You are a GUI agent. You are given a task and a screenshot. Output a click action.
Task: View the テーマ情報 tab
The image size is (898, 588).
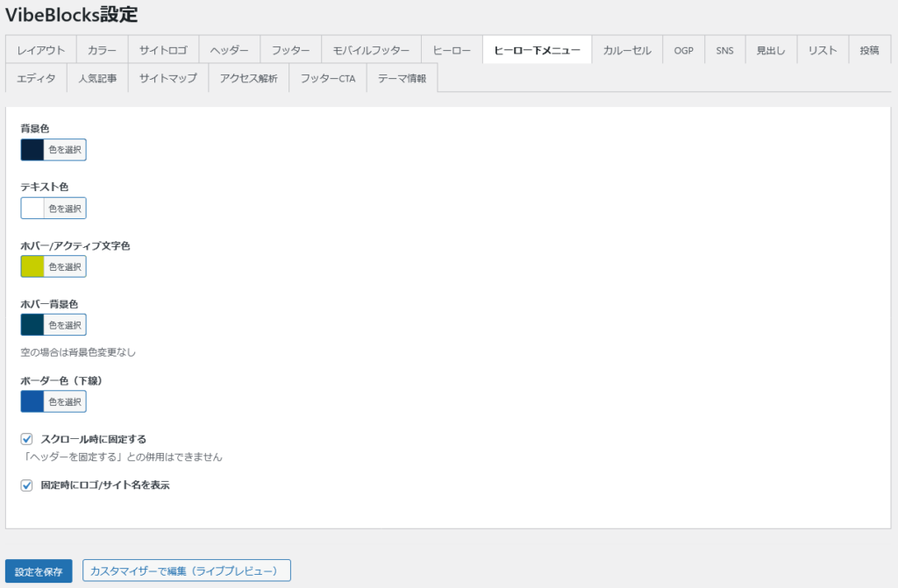coord(402,78)
